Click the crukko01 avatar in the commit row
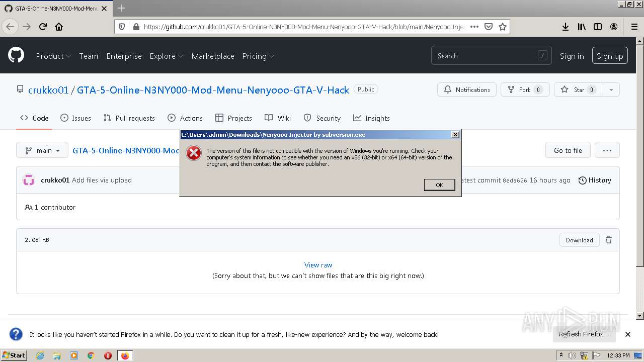The image size is (644, 362). (29, 180)
